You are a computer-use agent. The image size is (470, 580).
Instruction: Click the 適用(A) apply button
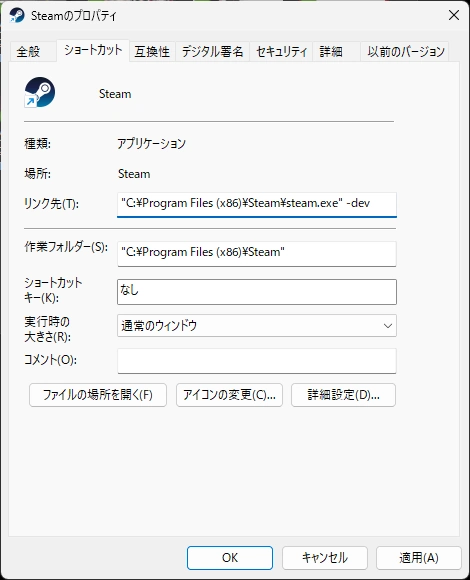pyautogui.click(x=419, y=558)
